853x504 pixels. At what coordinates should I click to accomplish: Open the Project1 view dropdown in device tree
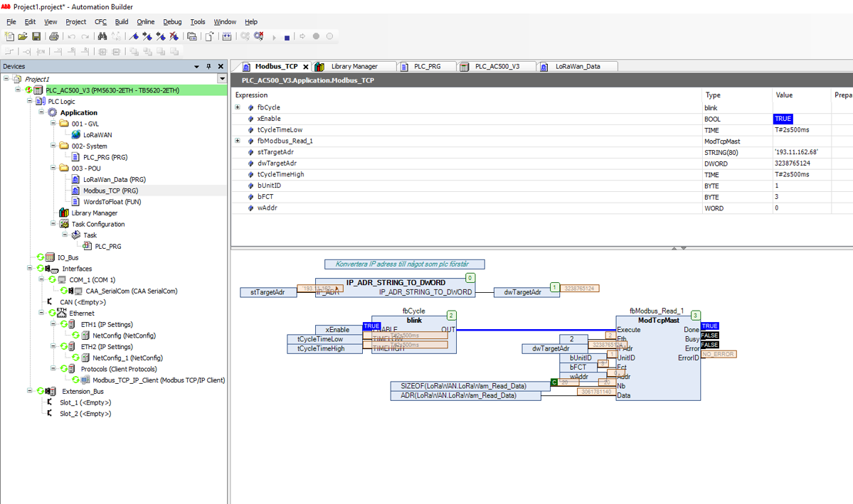coord(222,79)
